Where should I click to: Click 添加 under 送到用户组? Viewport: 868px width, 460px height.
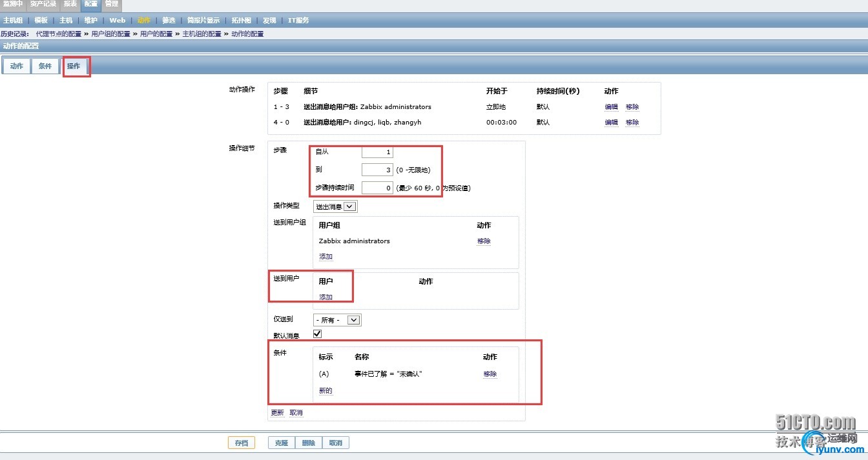pyautogui.click(x=325, y=257)
